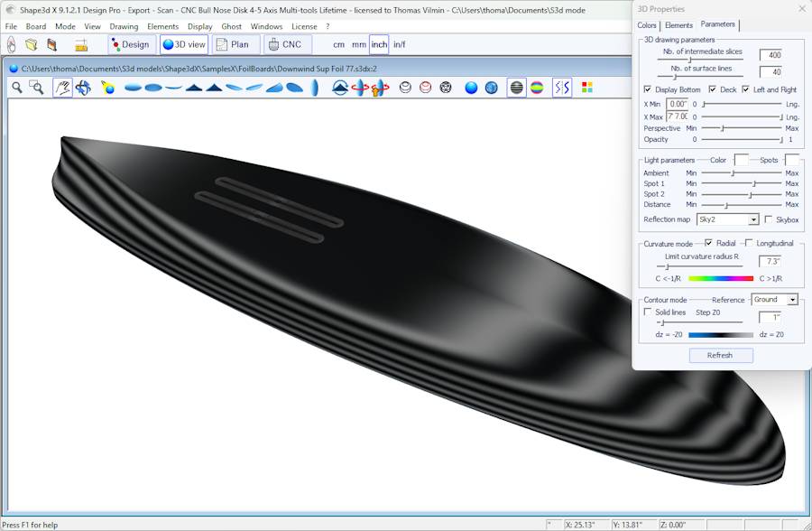The width and height of the screenshot is (812, 531).
Task: Switch to the Colors tab
Action: [x=647, y=25]
